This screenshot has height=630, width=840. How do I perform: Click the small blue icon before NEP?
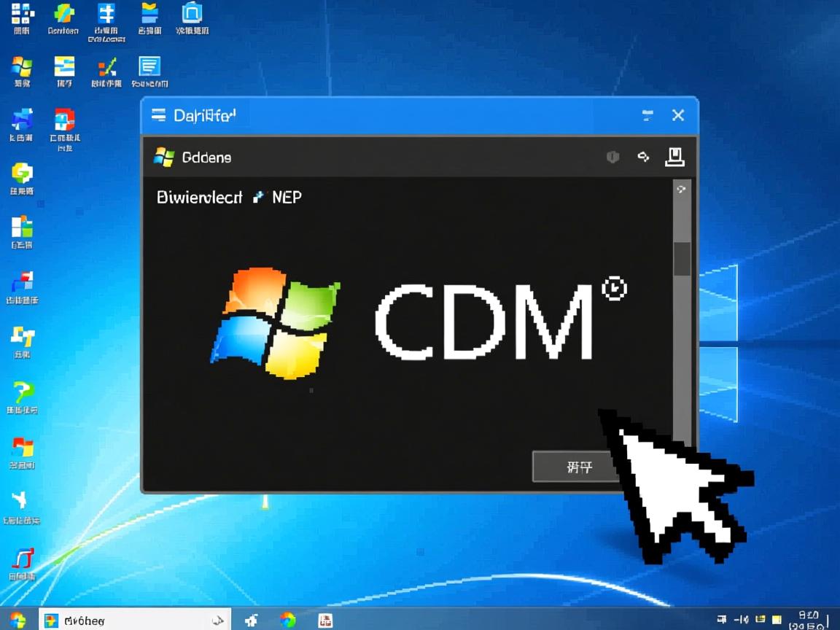point(257,197)
